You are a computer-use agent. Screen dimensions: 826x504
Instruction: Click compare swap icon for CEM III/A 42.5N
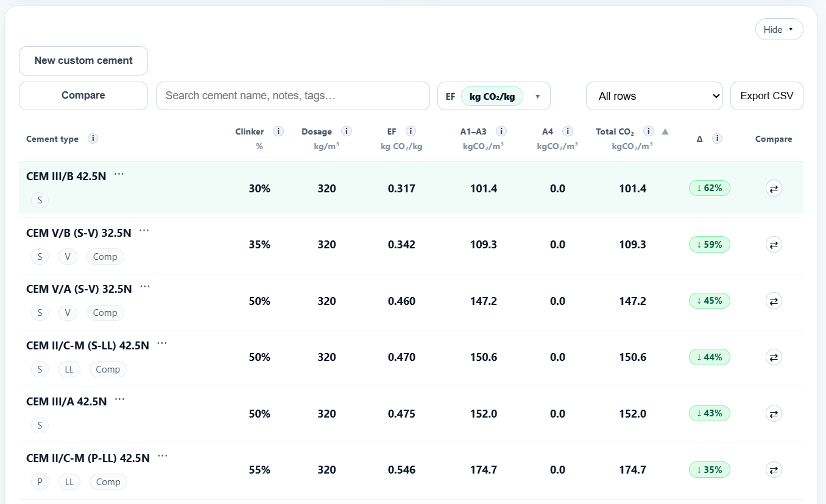(774, 414)
